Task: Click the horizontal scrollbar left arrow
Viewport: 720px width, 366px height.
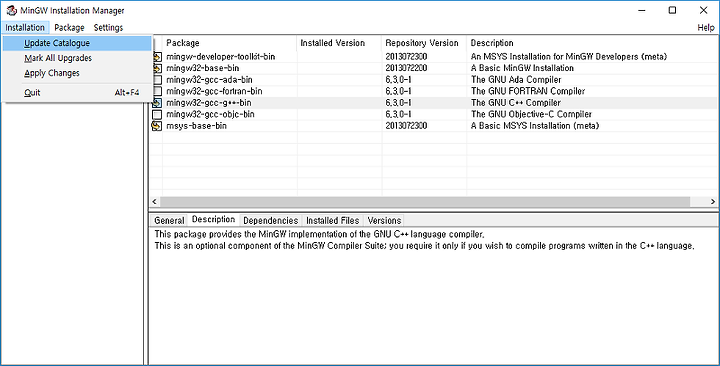Action: click(x=155, y=202)
